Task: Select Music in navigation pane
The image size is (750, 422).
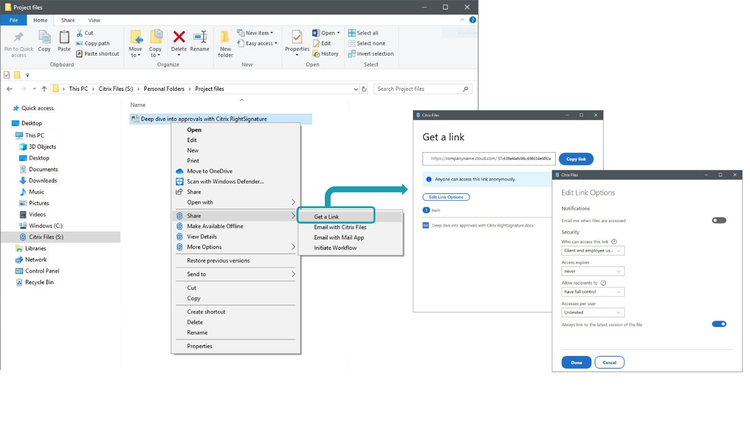Action: (32, 192)
